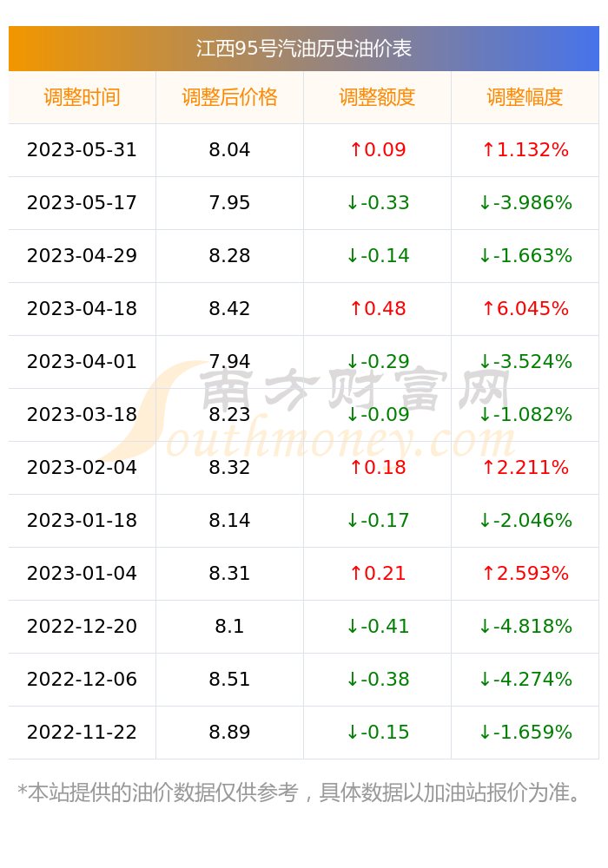Screen dimensions: 608x868
Task: Click the red ↑0.18 adjustment cell
Action: coord(378,467)
